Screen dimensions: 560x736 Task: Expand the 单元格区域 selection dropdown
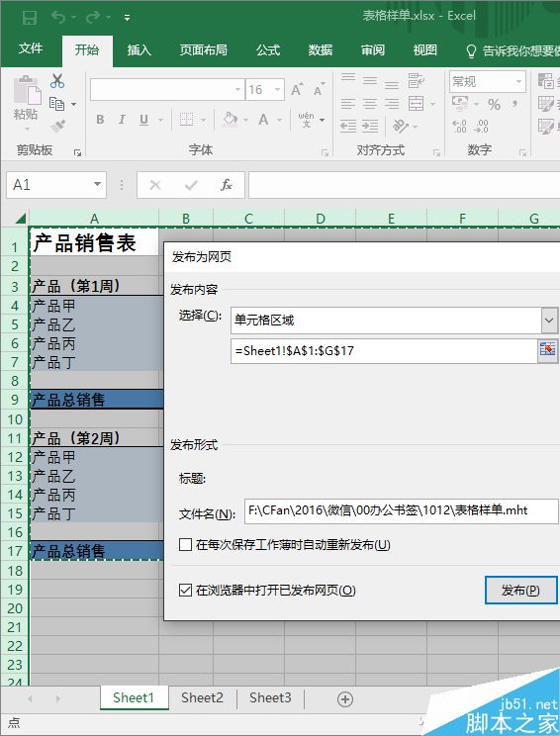[550, 321]
